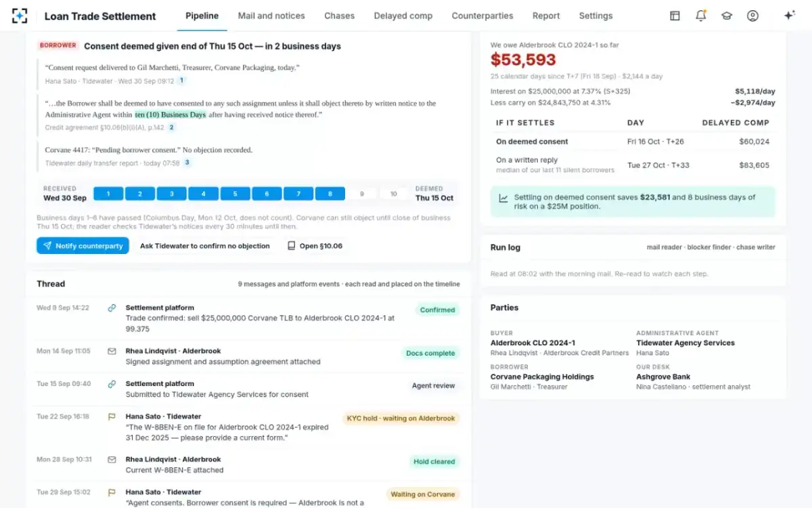812x508 pixels.
Task: Click the red BORROWER tag
Action: coord(58,45)
